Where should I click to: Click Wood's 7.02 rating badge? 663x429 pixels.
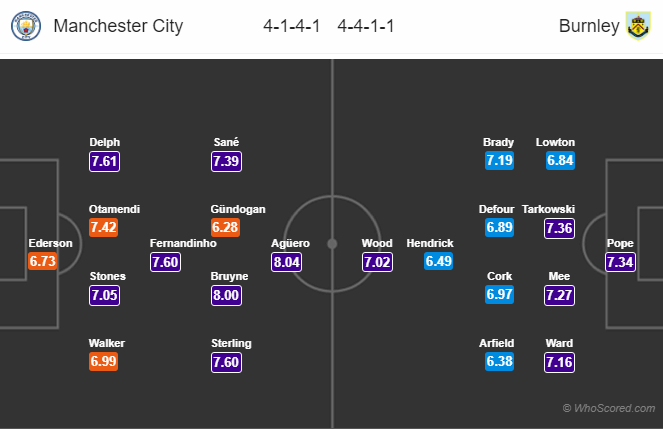[378, 262]
